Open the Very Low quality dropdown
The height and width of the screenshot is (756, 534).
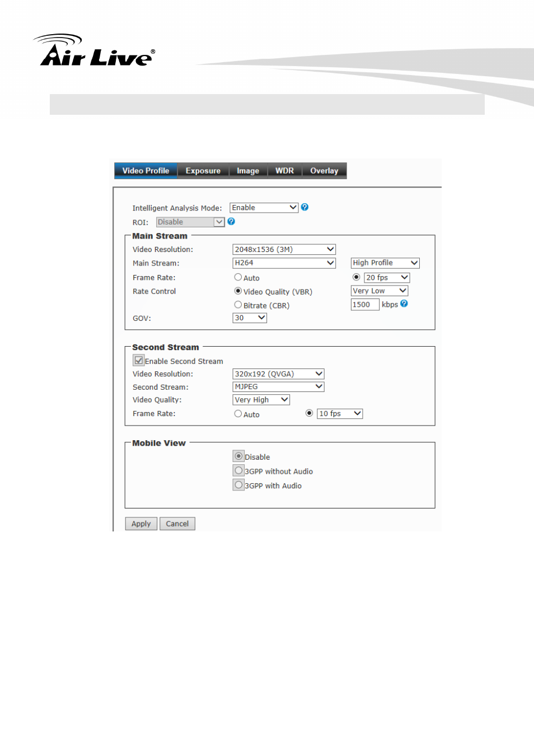[380, 291]
